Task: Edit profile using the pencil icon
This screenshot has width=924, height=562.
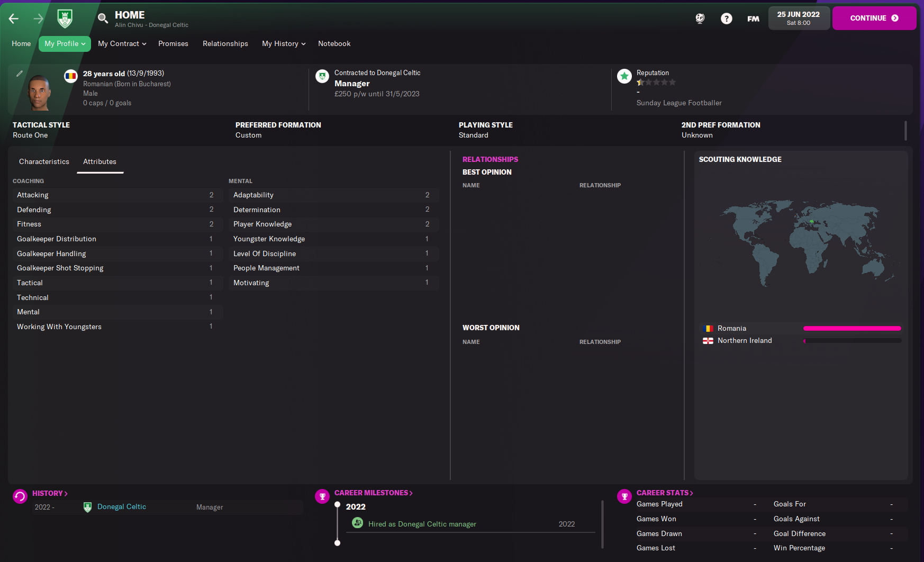Action: coord(20,74)
